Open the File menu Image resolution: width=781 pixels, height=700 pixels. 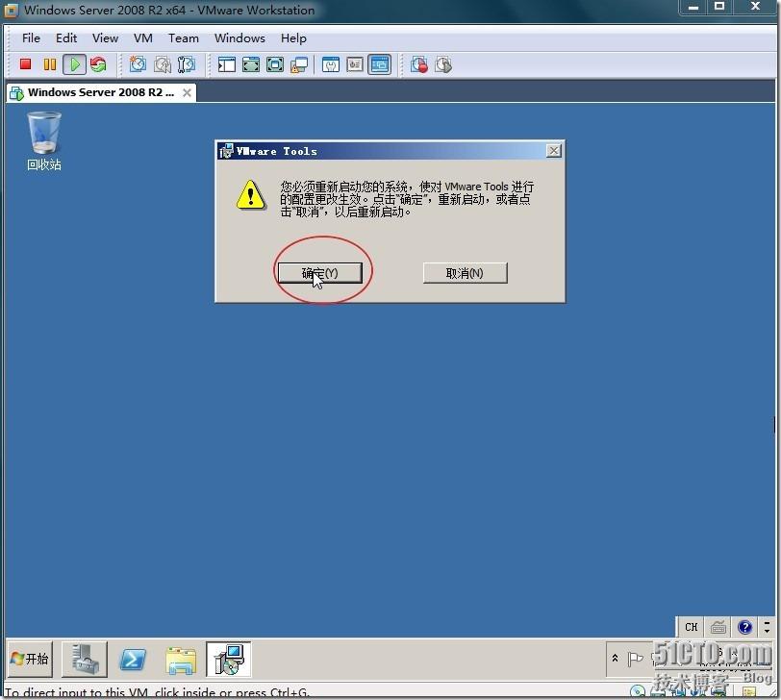coord(31,38)
